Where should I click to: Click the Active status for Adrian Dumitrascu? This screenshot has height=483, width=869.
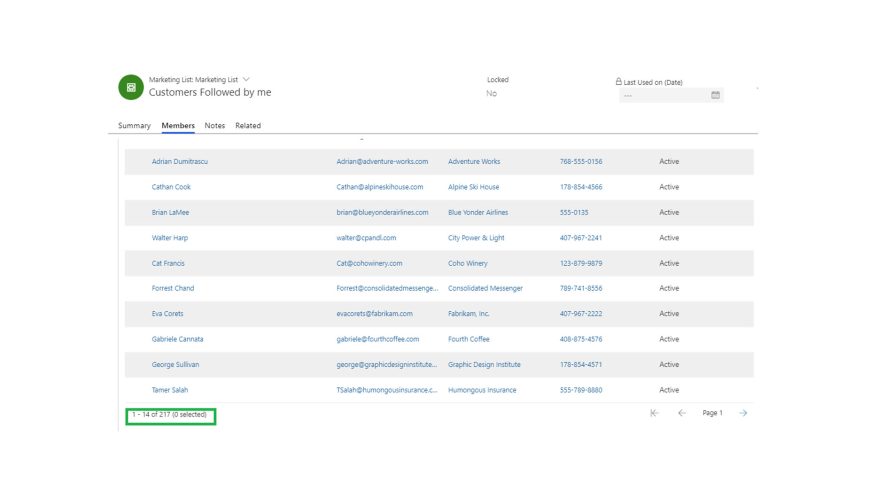pos(669,162)
